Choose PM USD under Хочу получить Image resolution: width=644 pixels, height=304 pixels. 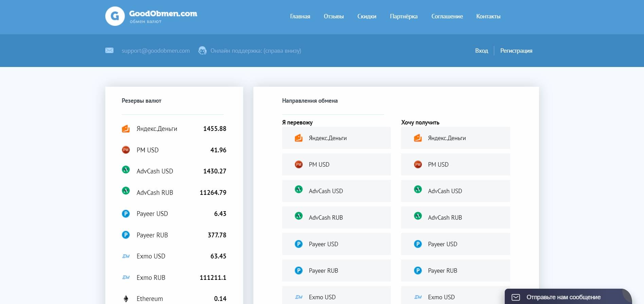click(x=455, y=164)
